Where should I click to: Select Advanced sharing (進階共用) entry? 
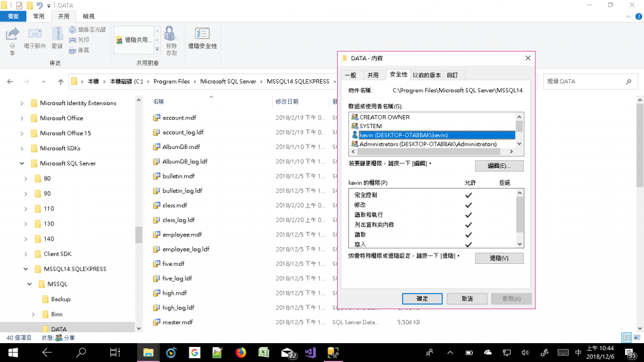133,40
